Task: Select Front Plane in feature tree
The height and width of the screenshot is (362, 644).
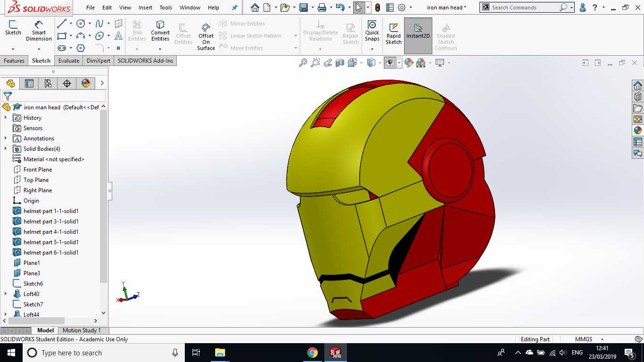Action: click(x=38, y=170)
